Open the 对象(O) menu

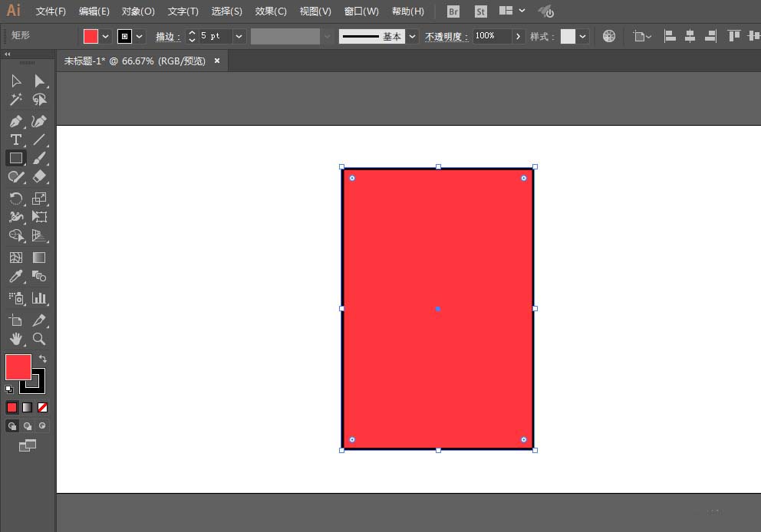click(x=138, y=11)
